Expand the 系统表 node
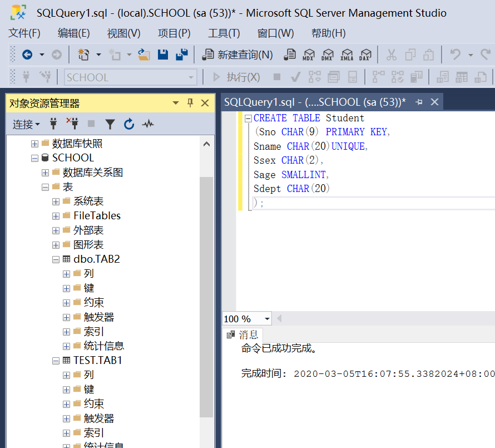 pos(56,202)
